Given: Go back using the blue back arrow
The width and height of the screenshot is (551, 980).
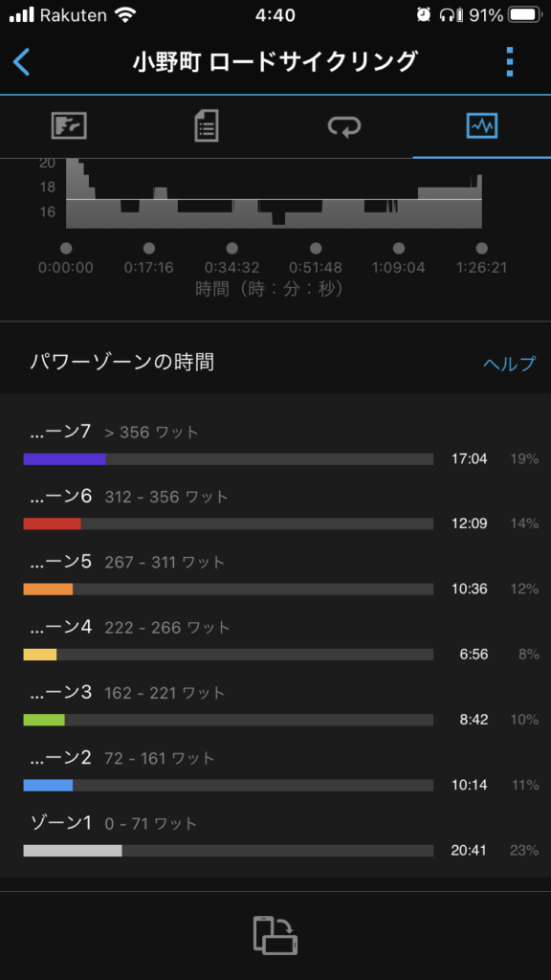Looking at the screenshot, I should click(21, 62).
